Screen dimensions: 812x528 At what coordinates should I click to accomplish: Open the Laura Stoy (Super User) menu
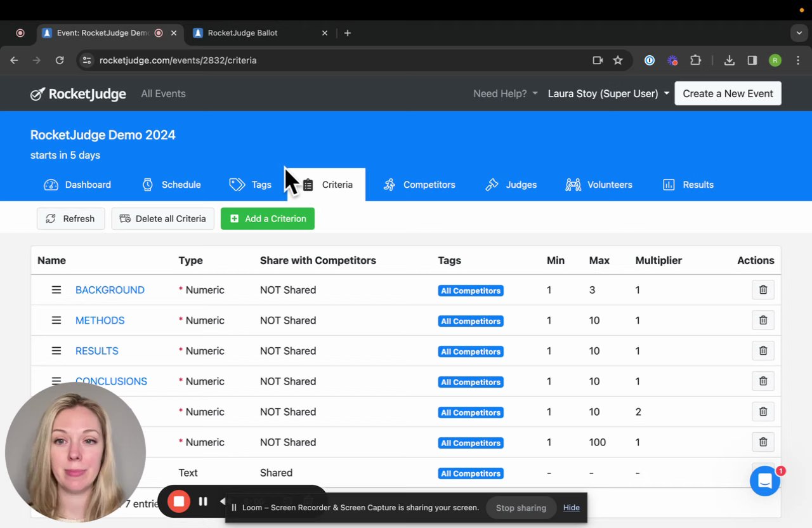click(608, 94)
